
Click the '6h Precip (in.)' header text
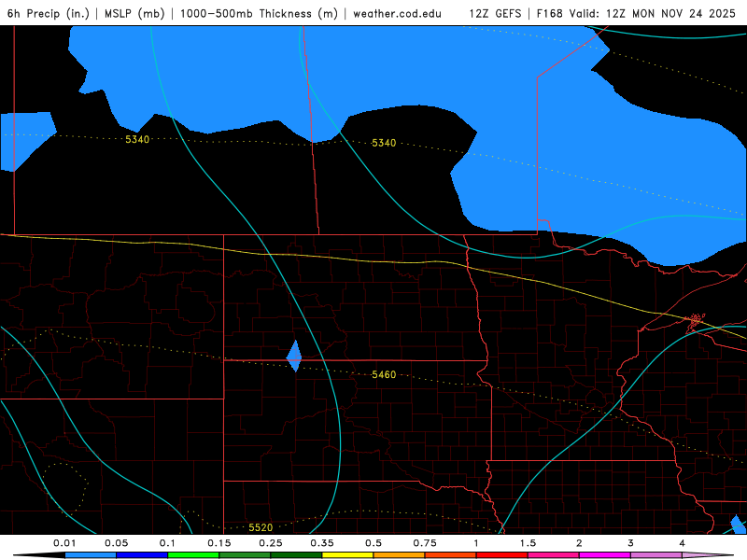tap(49, 13)
